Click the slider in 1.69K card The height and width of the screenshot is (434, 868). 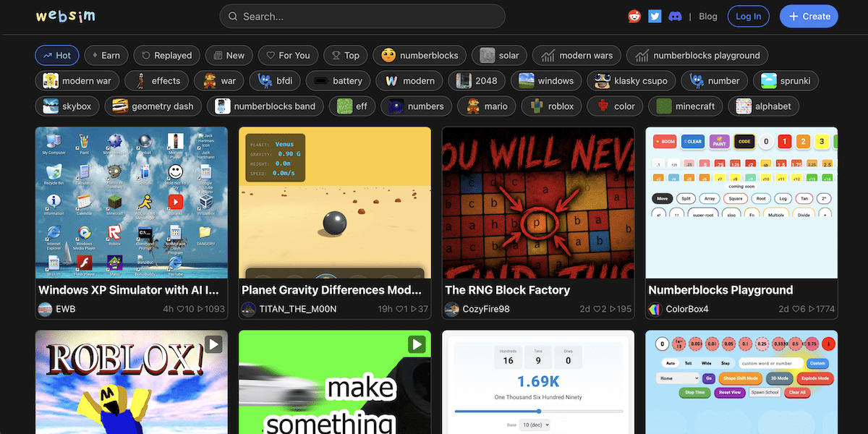tap(538, 411)
